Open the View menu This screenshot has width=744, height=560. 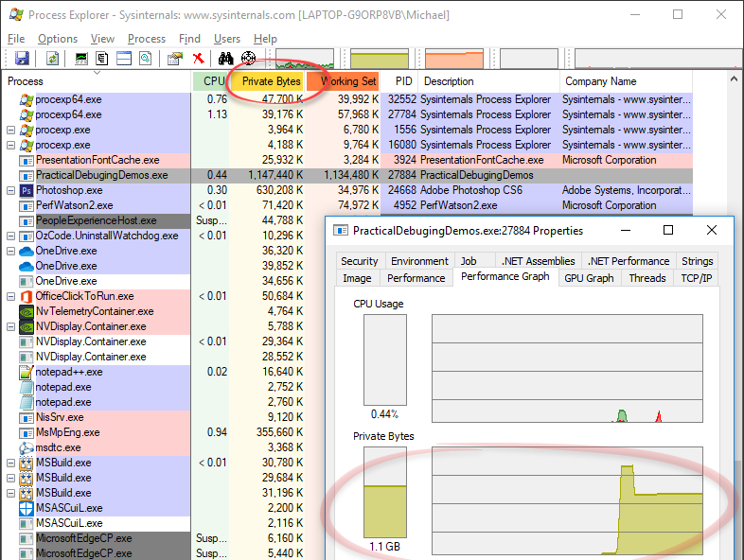coord(102,39)
